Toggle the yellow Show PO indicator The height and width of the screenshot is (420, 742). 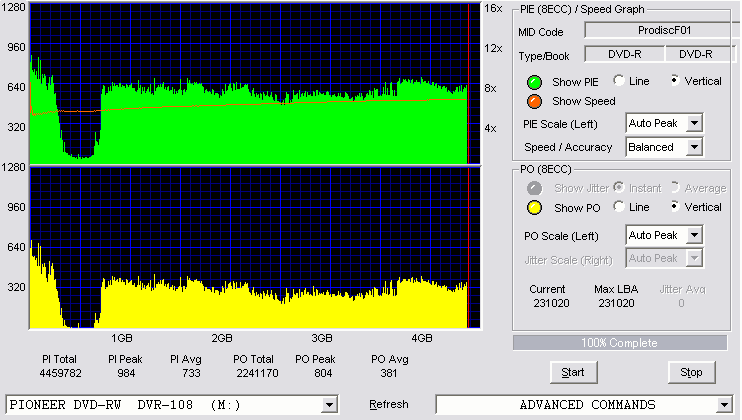[x=534, y=208]
